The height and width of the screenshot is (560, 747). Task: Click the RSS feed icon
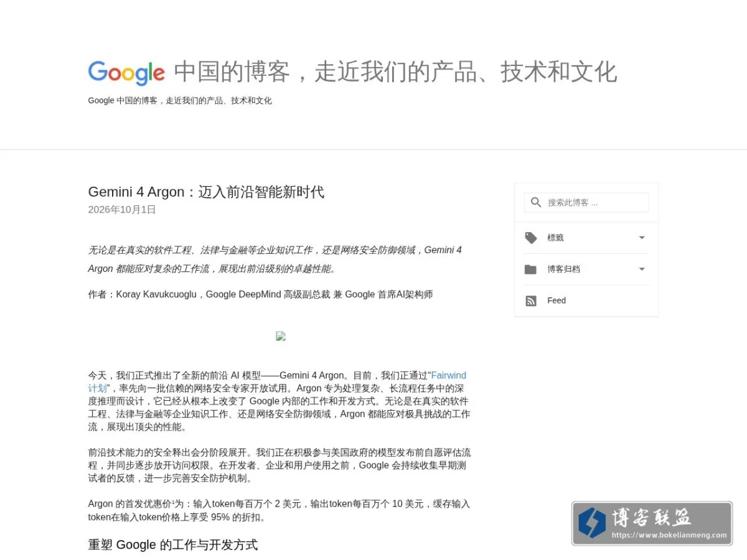[x=531, y=301]
